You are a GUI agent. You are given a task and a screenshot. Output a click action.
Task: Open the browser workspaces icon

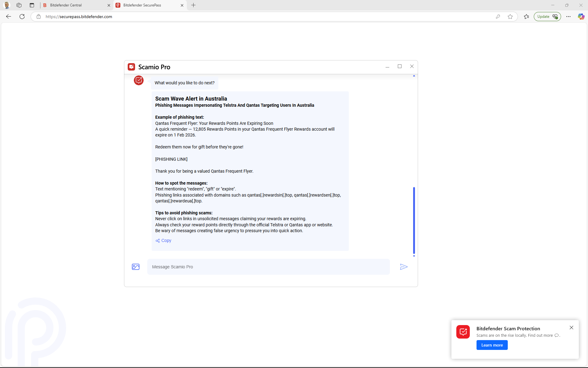(19, 5)
